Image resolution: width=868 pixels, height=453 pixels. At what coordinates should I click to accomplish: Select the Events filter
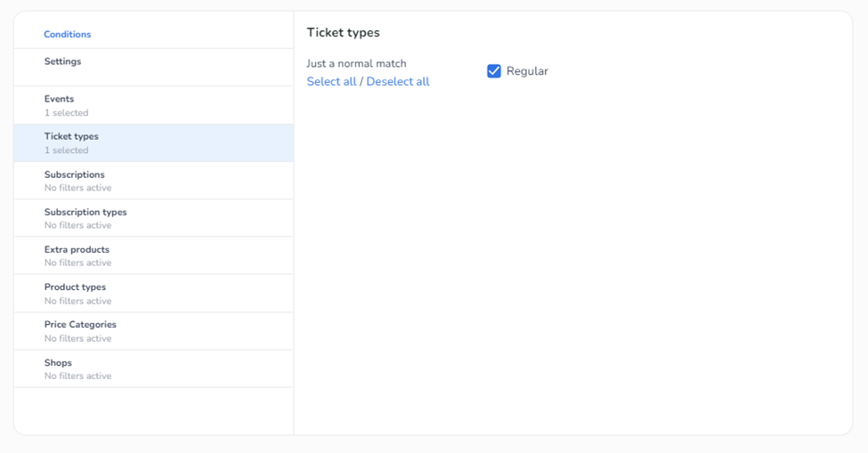(59, 99)
